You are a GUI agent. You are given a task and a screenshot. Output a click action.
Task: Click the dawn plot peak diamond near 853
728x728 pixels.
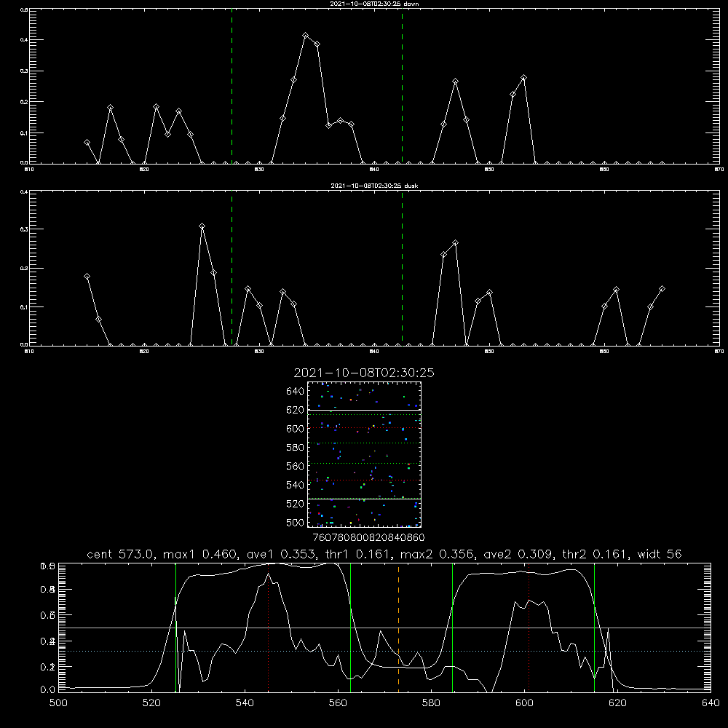(523, 78)
